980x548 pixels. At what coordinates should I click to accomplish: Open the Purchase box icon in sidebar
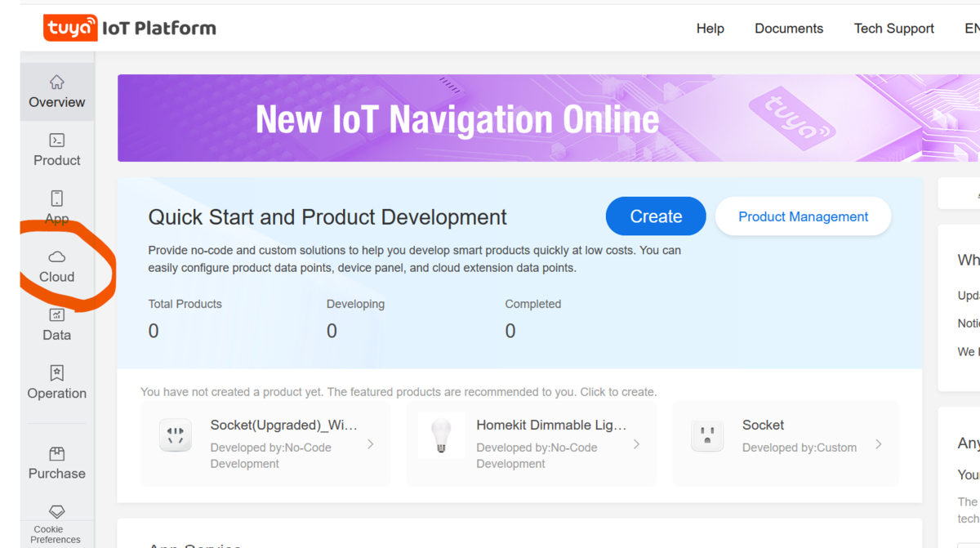pos(56,454)
